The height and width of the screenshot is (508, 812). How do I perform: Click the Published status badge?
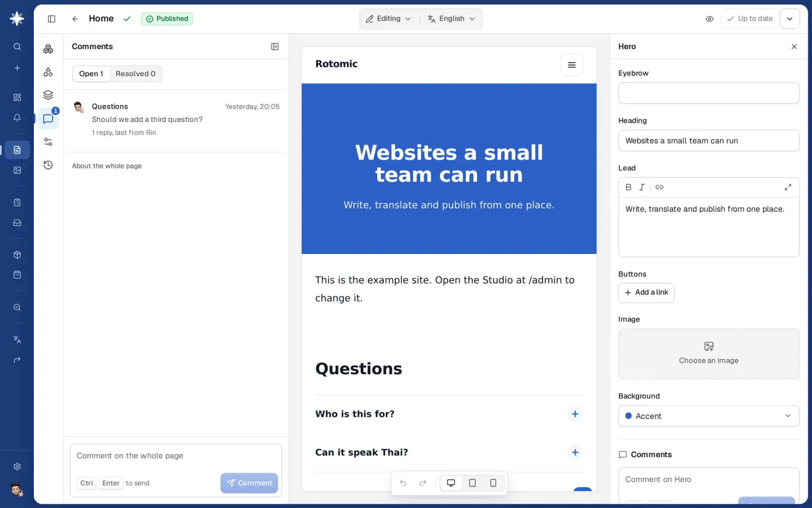click(x=167, y=19)
